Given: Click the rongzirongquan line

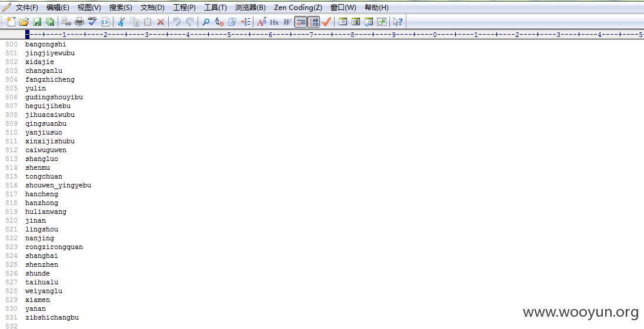Looking at the screenshot, I should click(54, 247).
